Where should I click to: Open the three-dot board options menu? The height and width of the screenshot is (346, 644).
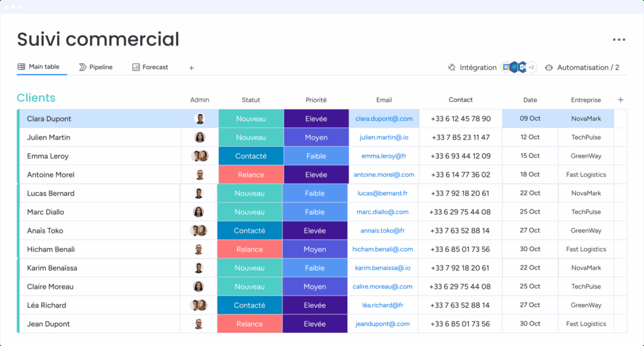(619, 40)
